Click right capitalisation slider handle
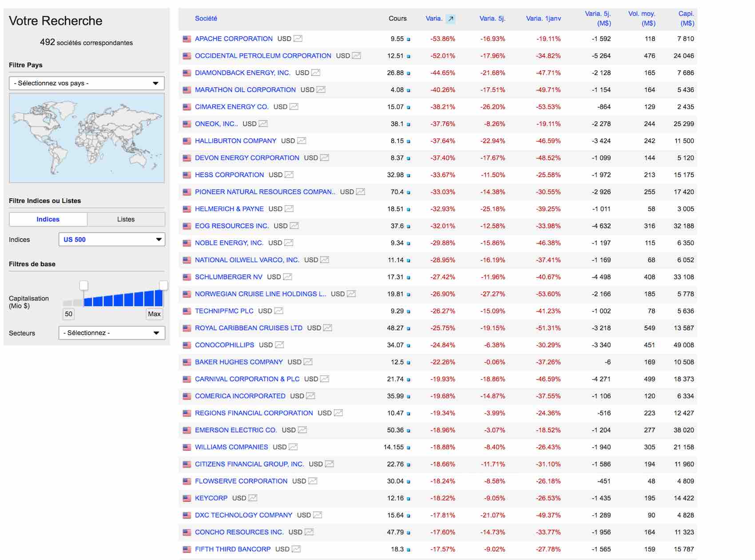755x560 pixels. pyautogui.click(x=163, y=285)
